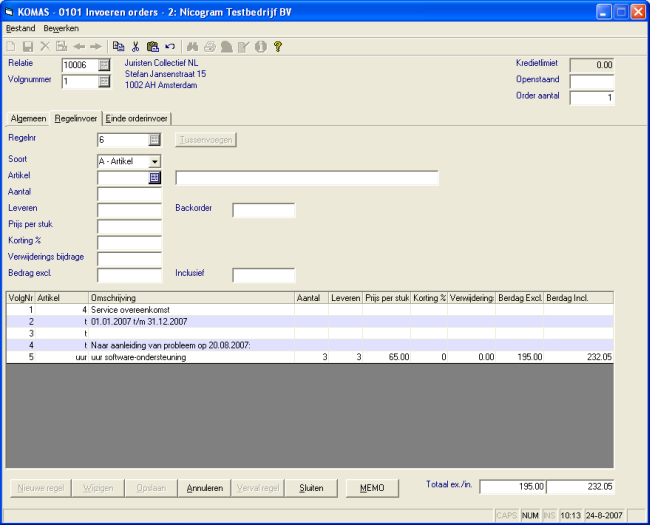This screenshot has width=650, height=525.
Task: Click the Copy toolbar icon
Action: coord(119,46)
